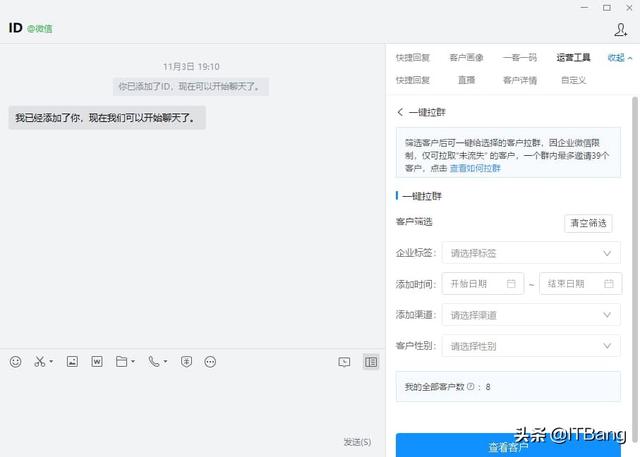Viewport: 640px width, 457px height.
Task: Click the add member icon at top right
Action: coord(620,30)
